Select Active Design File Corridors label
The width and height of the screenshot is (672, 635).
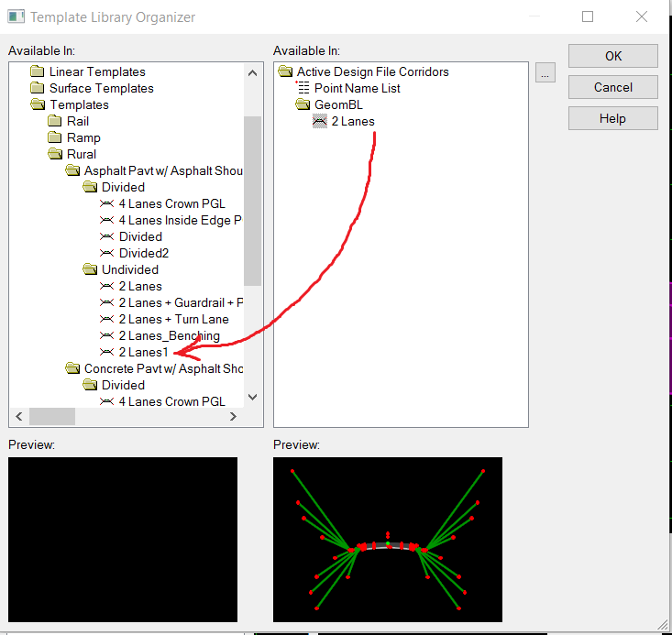[373, 71]
